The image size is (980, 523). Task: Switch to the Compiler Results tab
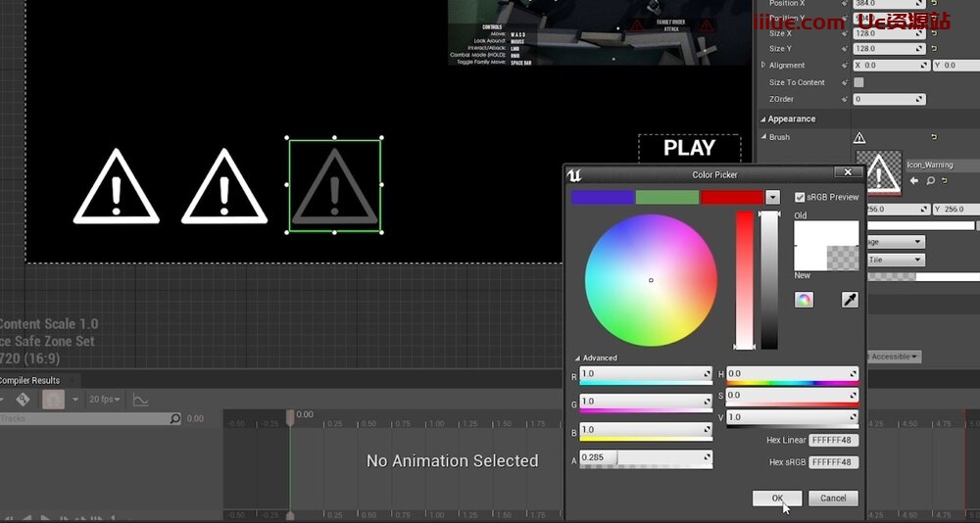click(x=29, y=380)
